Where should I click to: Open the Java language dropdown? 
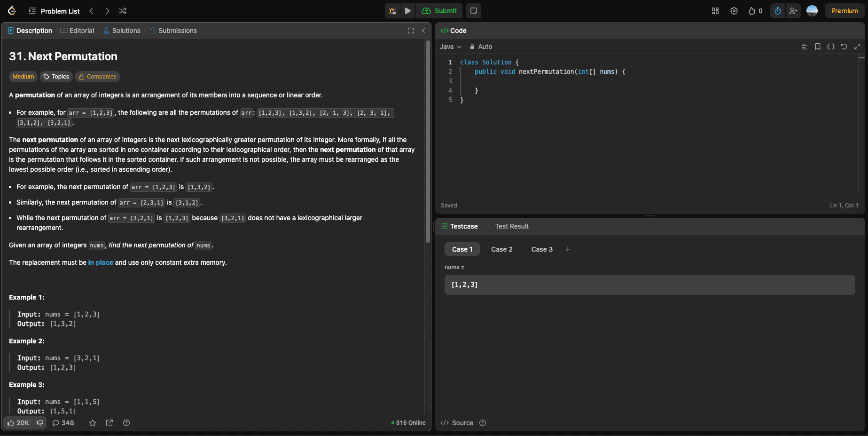tap(450, 47)
